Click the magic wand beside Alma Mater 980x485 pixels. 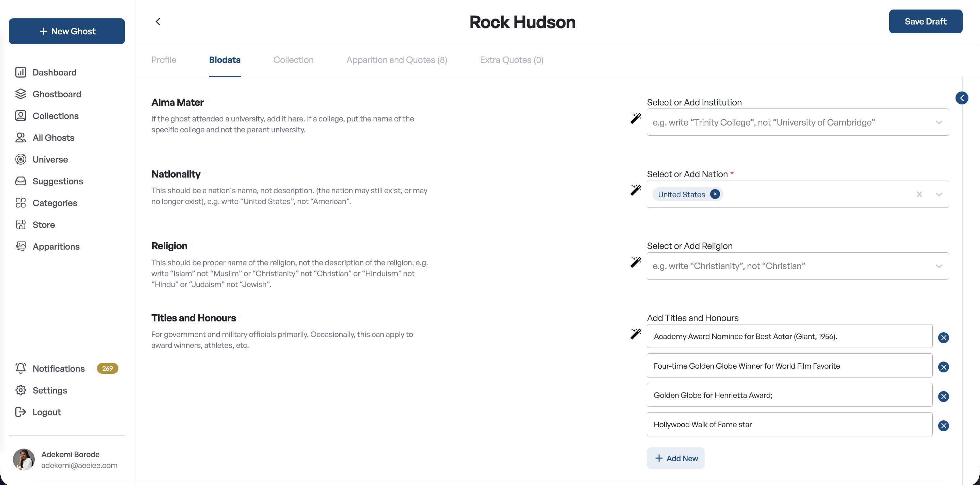[x=635, y=118]
